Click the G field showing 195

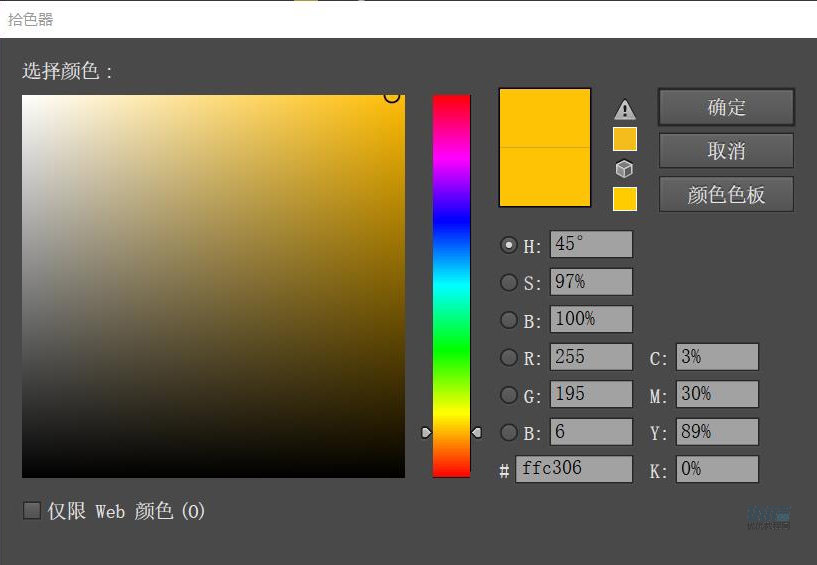591,394
